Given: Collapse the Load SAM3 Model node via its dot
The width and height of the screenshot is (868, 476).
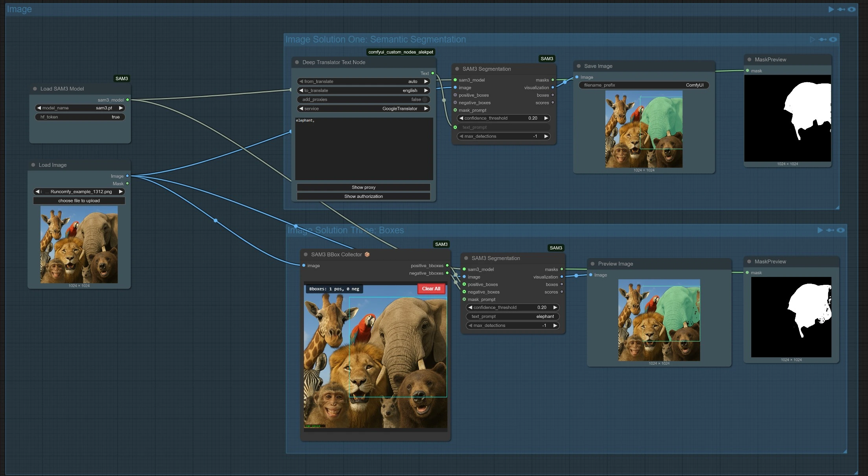Looking at the screenshot, I should (35, 89).
